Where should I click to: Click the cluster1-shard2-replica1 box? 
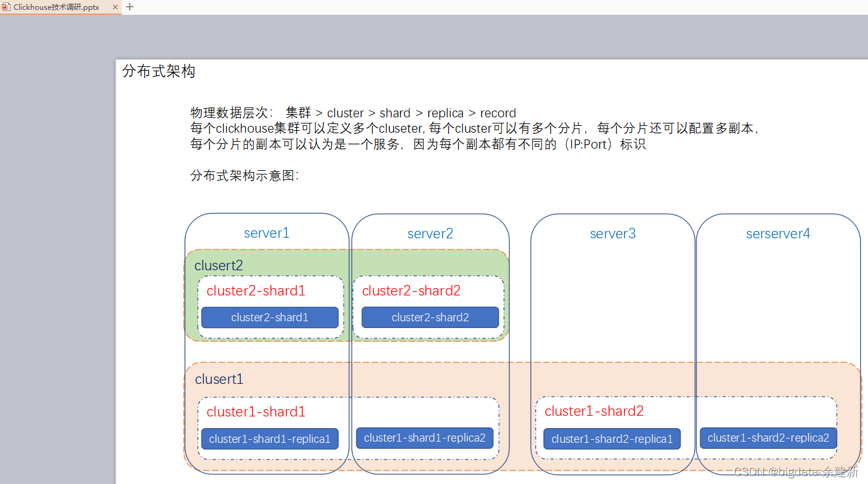pyautogui.click(x=612, y=439)
